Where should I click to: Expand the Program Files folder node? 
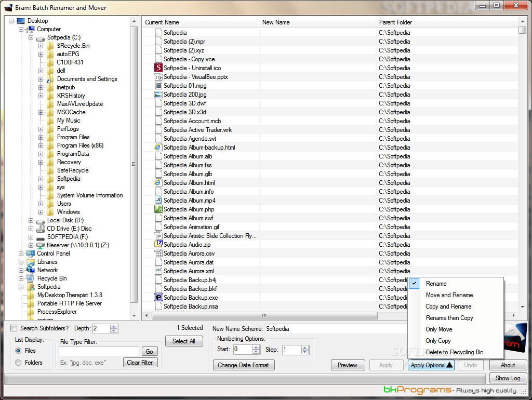[x=41, y=138]
